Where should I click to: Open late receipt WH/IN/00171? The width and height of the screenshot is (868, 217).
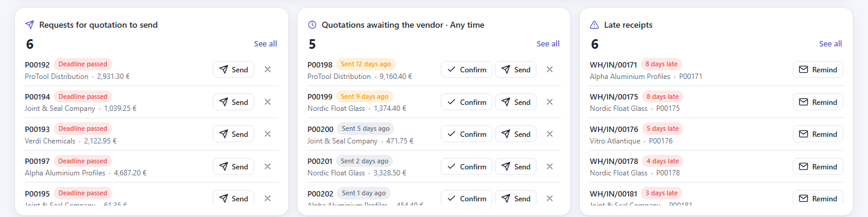tap(614, 64)
